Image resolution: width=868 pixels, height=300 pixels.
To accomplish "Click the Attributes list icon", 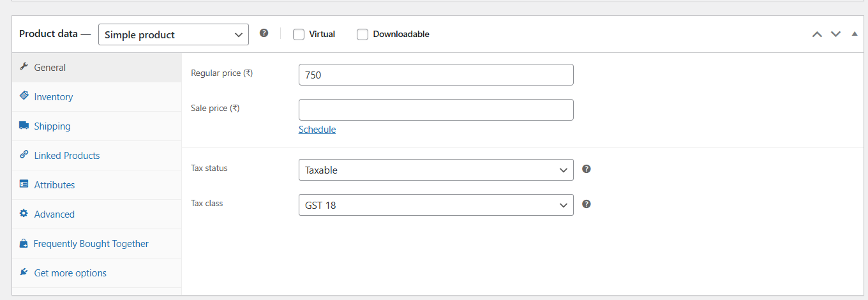I will 24,184.
